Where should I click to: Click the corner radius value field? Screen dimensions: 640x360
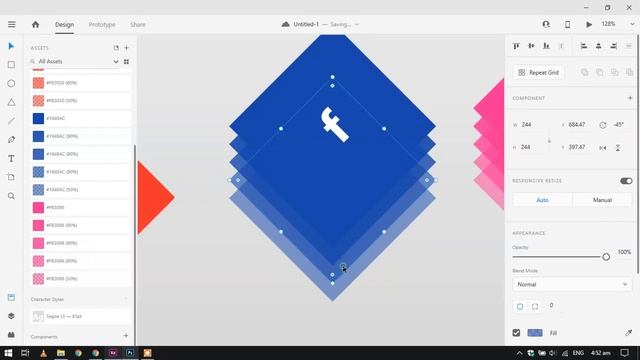552,305
